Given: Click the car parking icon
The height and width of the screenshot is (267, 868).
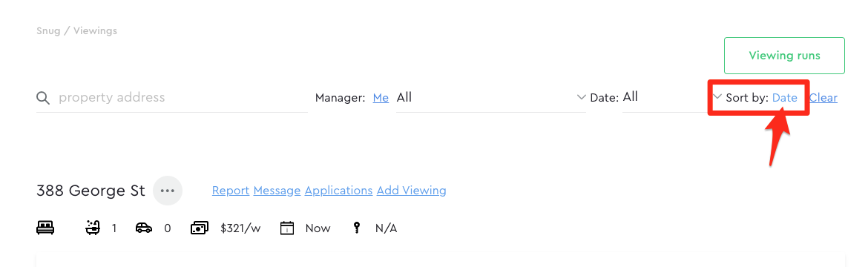Looking at the screenshot, I should pyautogui.click(x=144, y=228).
